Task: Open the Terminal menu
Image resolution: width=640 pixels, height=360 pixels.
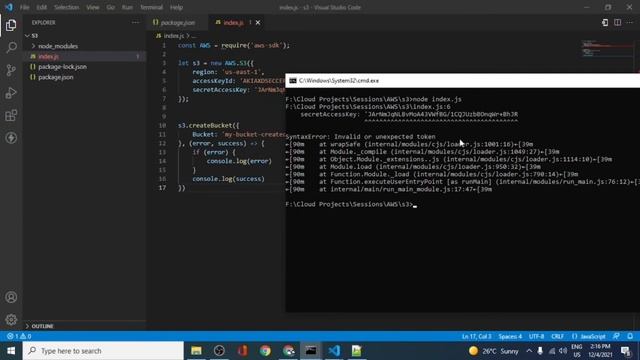Action: [151, 7]
